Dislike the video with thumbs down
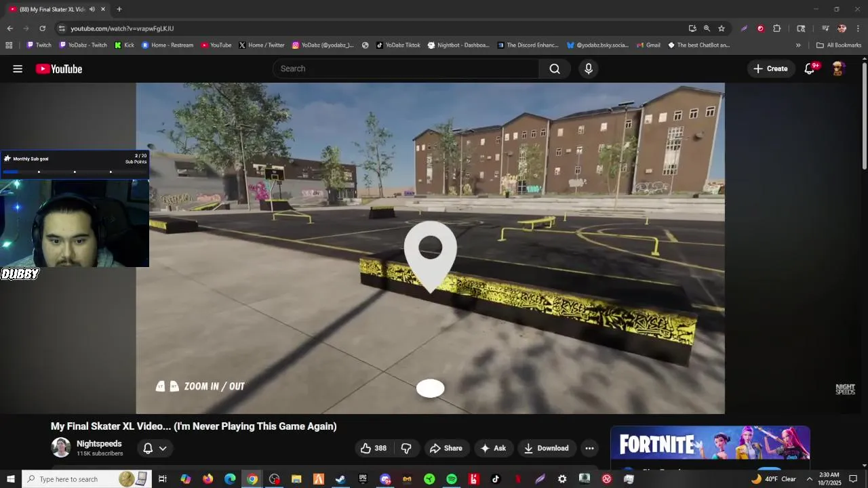Screen dimensions: 868x488 coord(406,448)
